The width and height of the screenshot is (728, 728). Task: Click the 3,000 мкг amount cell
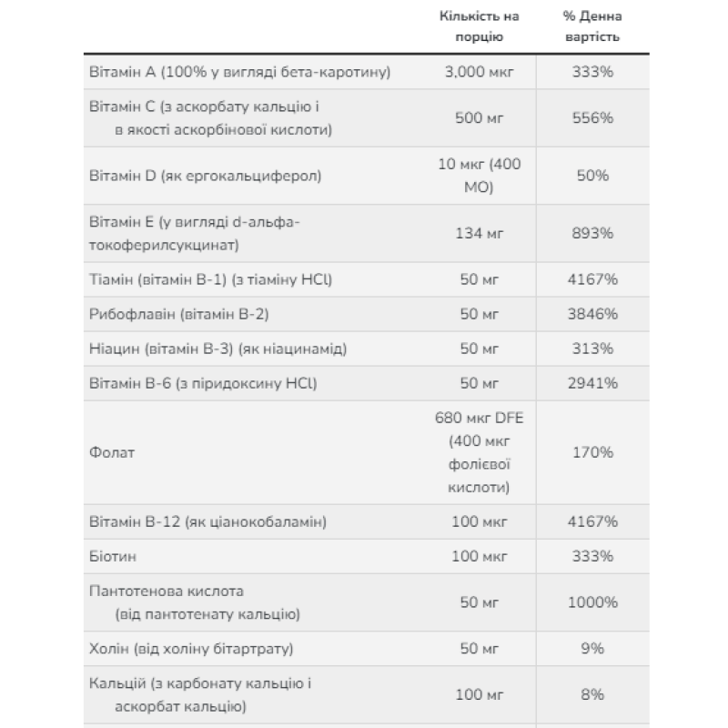(x=479, y=72)
